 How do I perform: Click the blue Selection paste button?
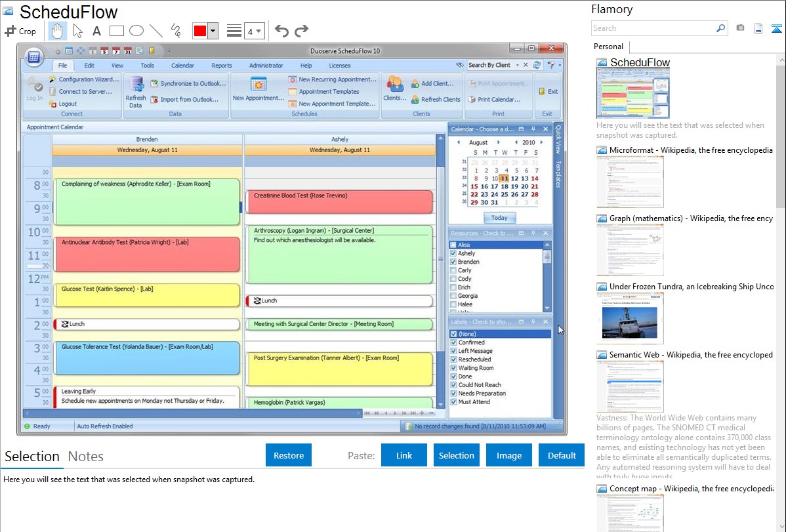point(456,455)
